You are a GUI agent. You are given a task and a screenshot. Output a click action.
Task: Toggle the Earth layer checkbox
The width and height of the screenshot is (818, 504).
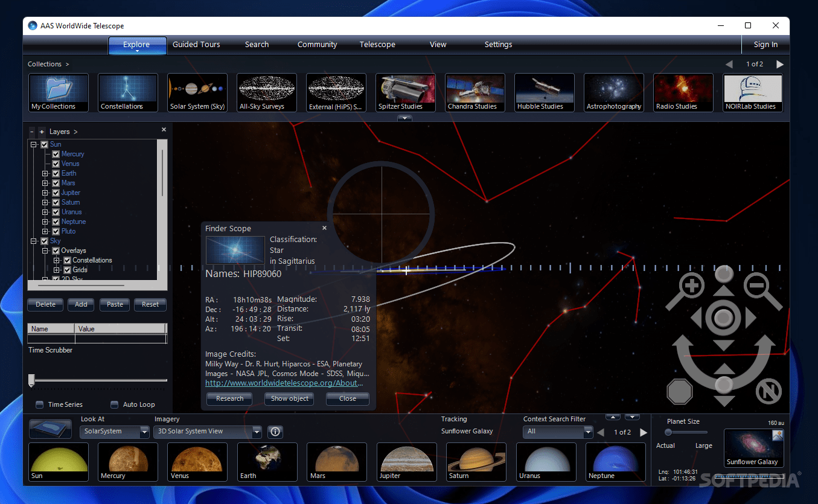56,173
